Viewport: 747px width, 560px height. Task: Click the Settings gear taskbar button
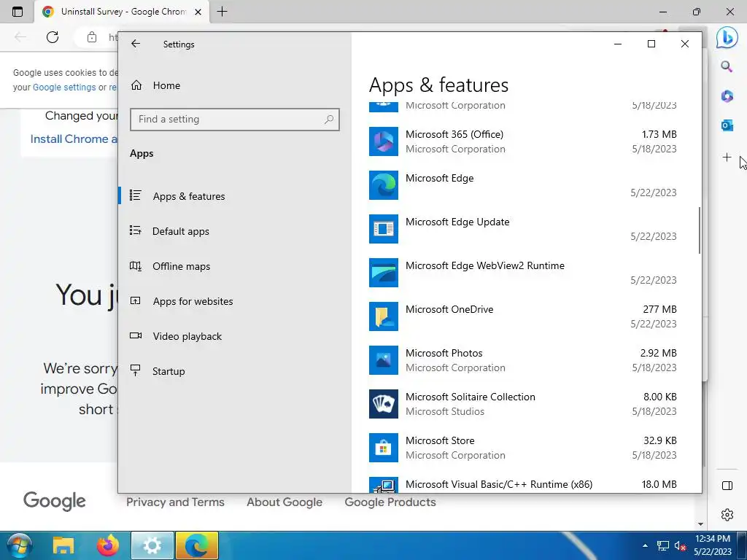(x=152, y=545)
